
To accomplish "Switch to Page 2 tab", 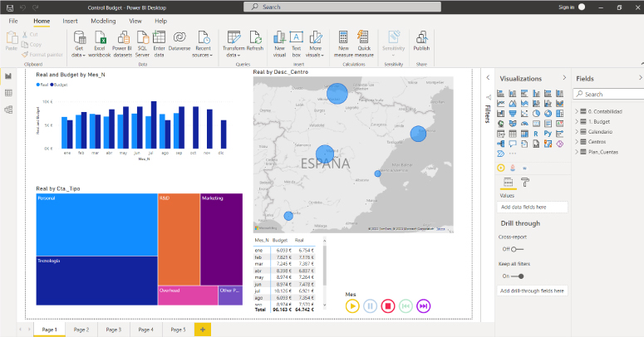I will [x=81, y=330].
